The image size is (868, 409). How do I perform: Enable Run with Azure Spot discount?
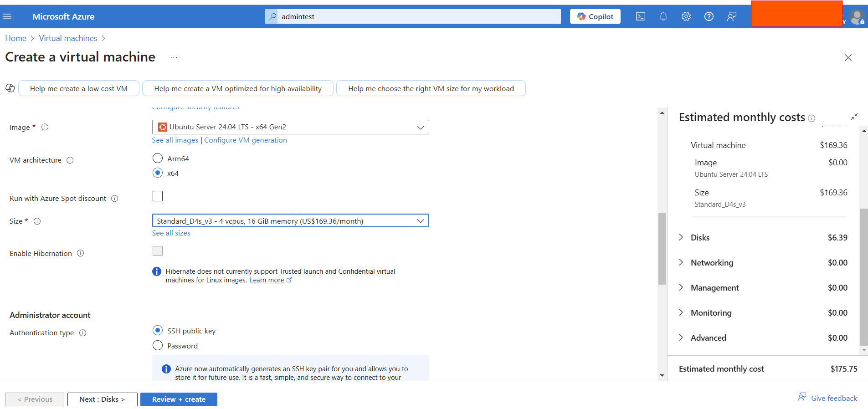click(158, 196)
